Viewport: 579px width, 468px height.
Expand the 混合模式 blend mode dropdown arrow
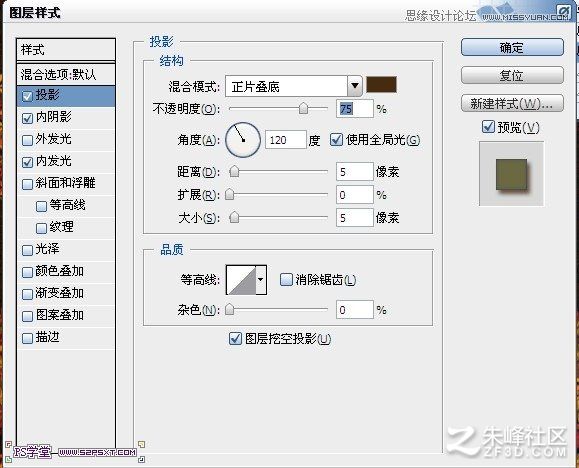[x=354, y=86]
